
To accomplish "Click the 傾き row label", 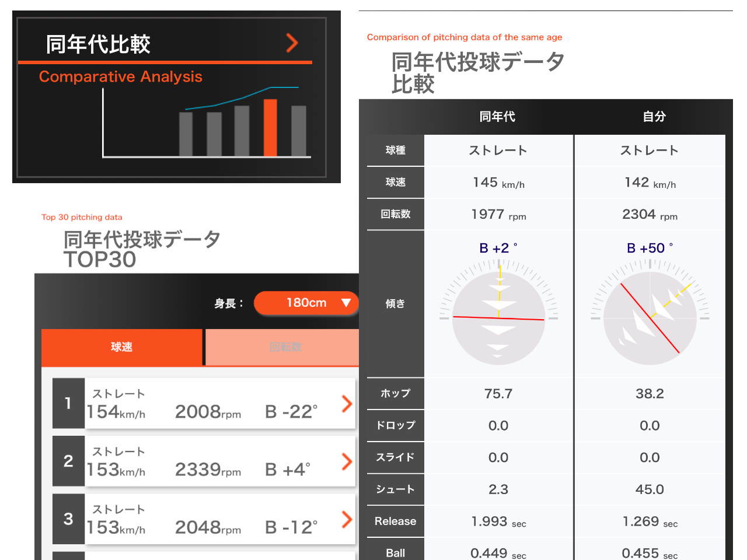I will [x=395, y=303].
